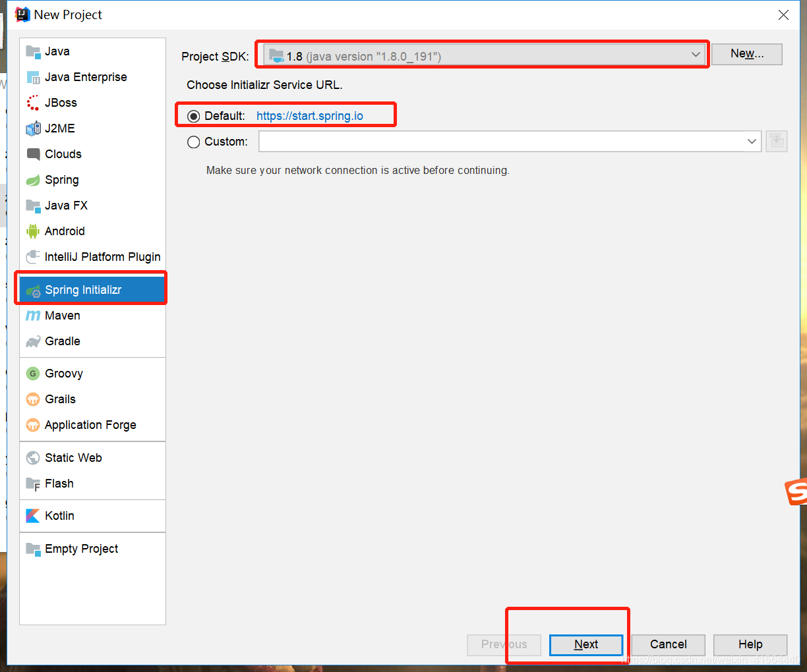Select the Android list label

(x=65, y=231)
